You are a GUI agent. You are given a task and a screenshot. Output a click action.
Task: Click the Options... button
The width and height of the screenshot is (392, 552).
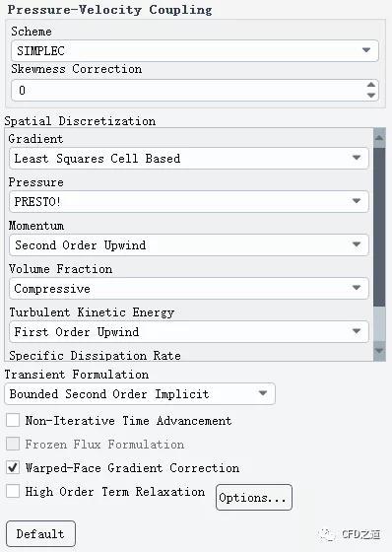point(254,497)
